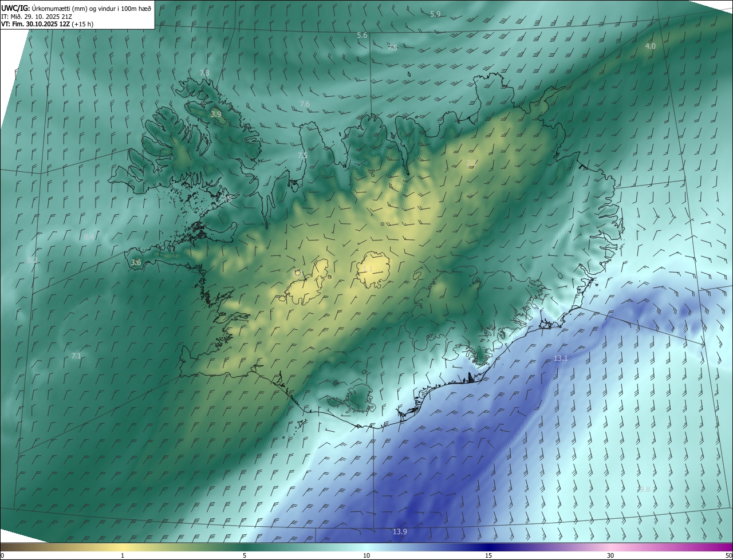Click the 7.1 value label over the ocean

point(76,356)
